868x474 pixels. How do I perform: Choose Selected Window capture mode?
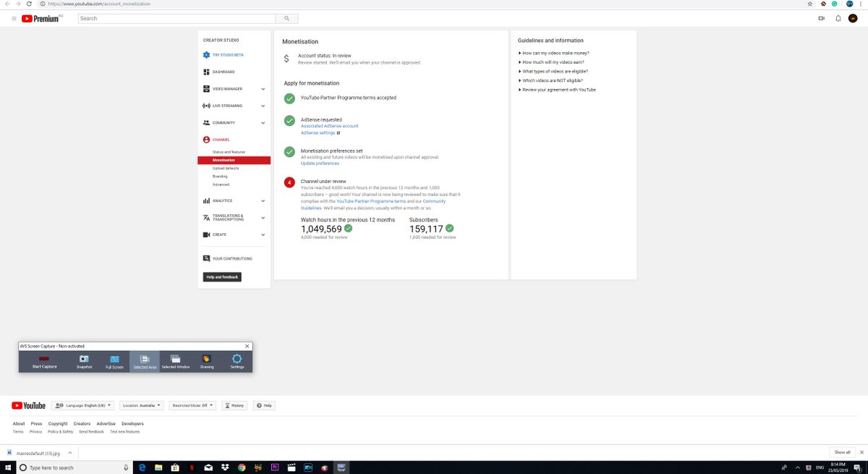tap(175, 360)
